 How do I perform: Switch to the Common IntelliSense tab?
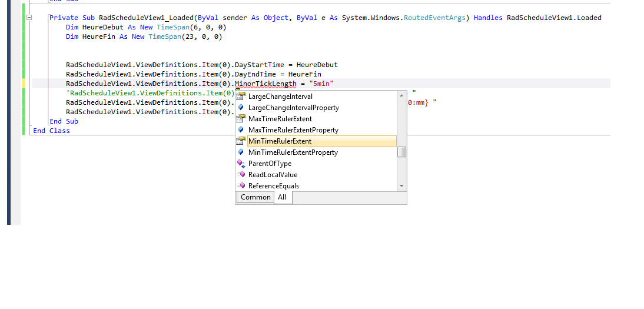pyautogui.click(x=255, y=197)
